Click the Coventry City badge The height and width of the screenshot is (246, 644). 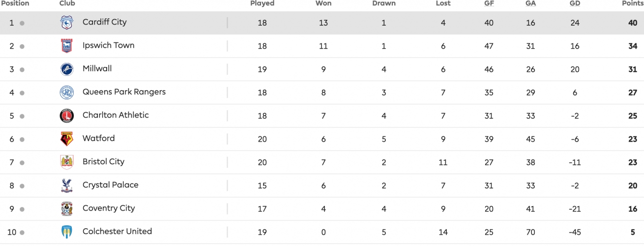pos(66,209)
